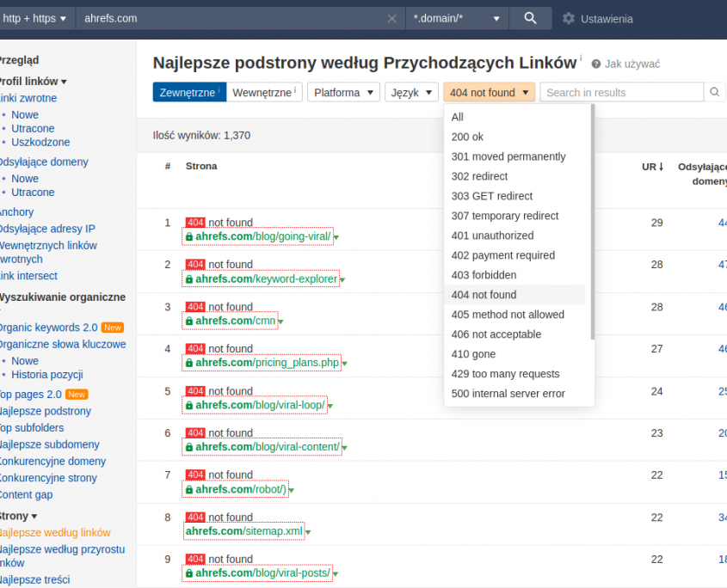Viewport: 727px width, 588px height.
Task: Expand URL options for pricing_plans.php
Action: pyautogui.click(x=344, y=364)
